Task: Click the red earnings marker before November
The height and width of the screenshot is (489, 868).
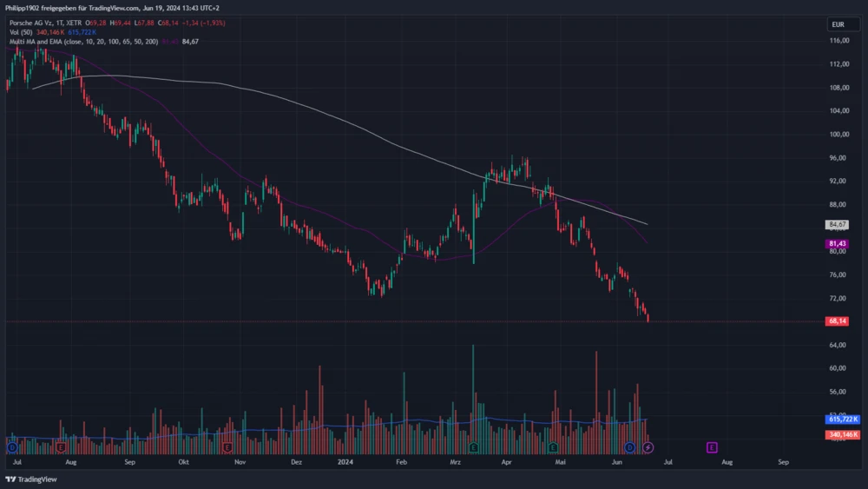Action: [227, 447]
